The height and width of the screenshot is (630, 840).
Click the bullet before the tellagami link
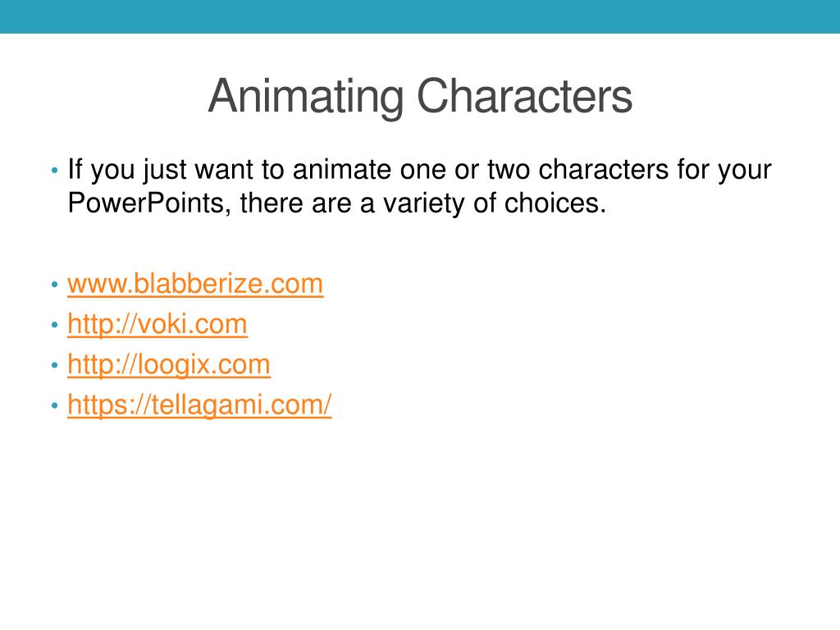(x=54, y=406)
